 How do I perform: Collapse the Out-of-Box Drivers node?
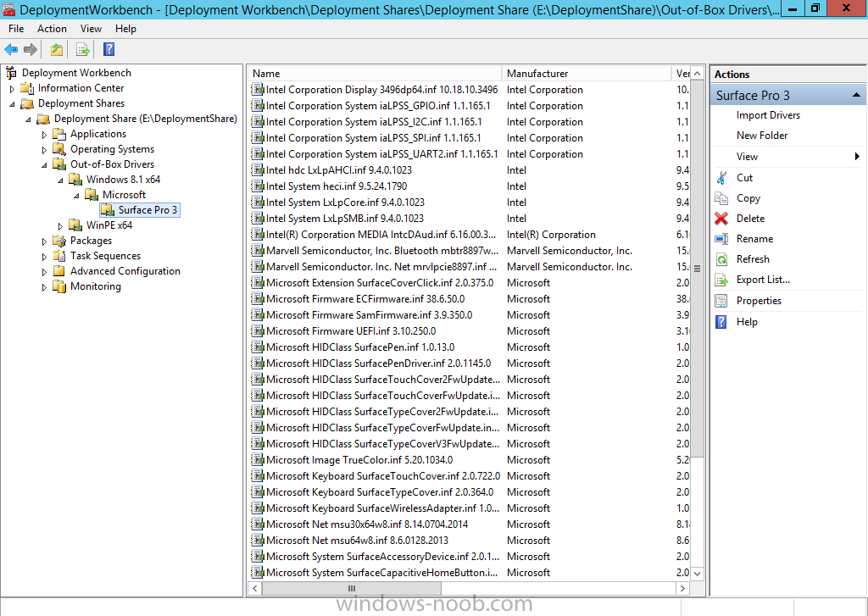pyautogui.click(x=44, y=165)
